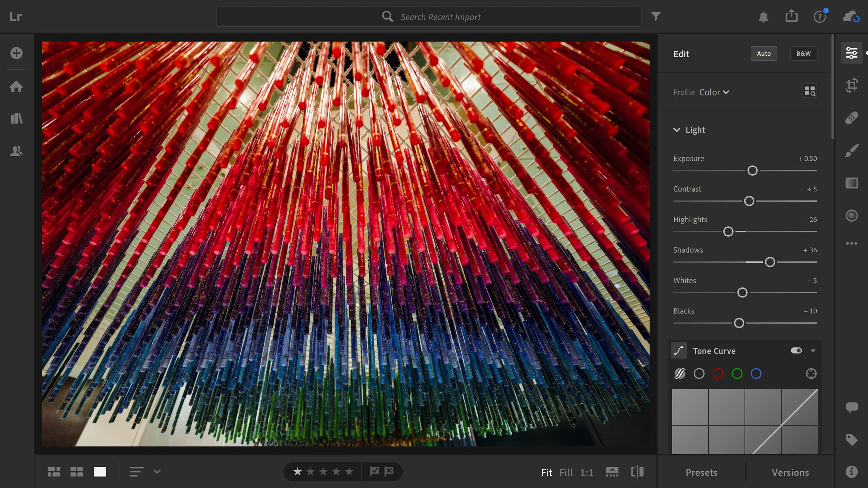Click the Auto button

point(763,53)
